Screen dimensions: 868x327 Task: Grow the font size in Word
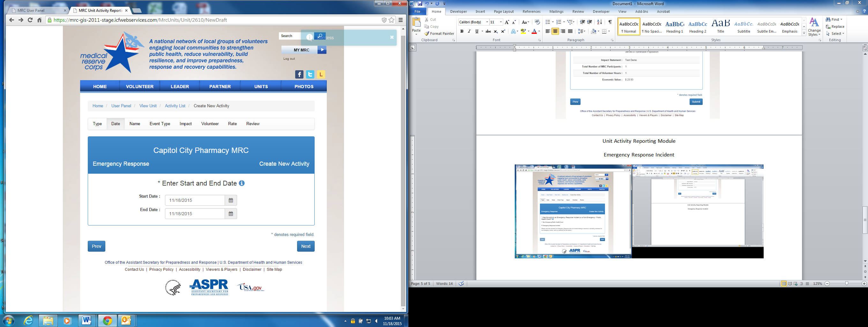[507, 22]
